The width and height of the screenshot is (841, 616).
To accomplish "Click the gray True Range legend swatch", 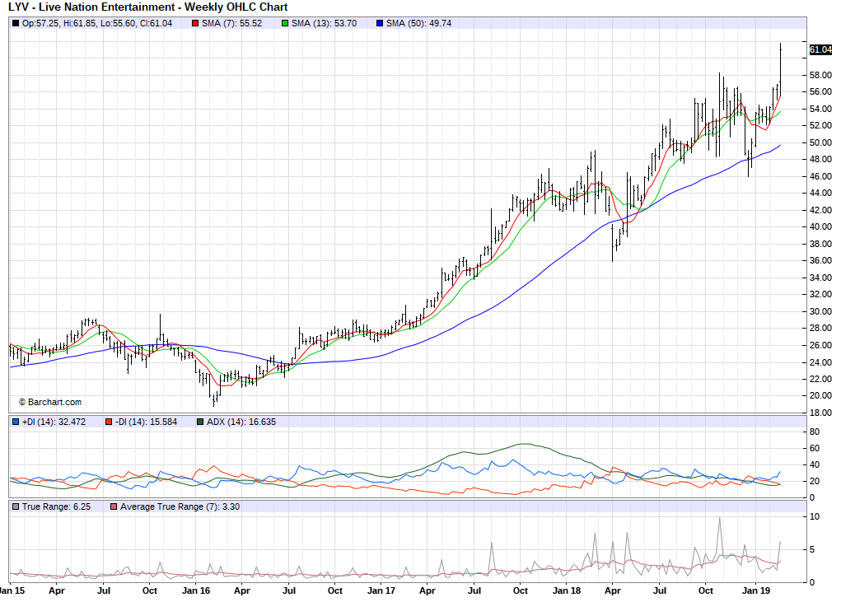I will 16,506.
